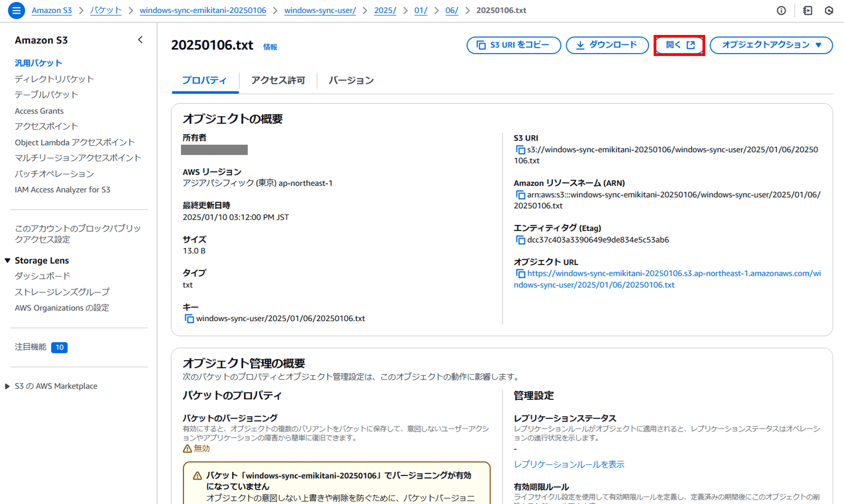This screenshot has width=844, height=504.
Task: Open IAM Access Analyzer for S3
Action: click(62, 190)
